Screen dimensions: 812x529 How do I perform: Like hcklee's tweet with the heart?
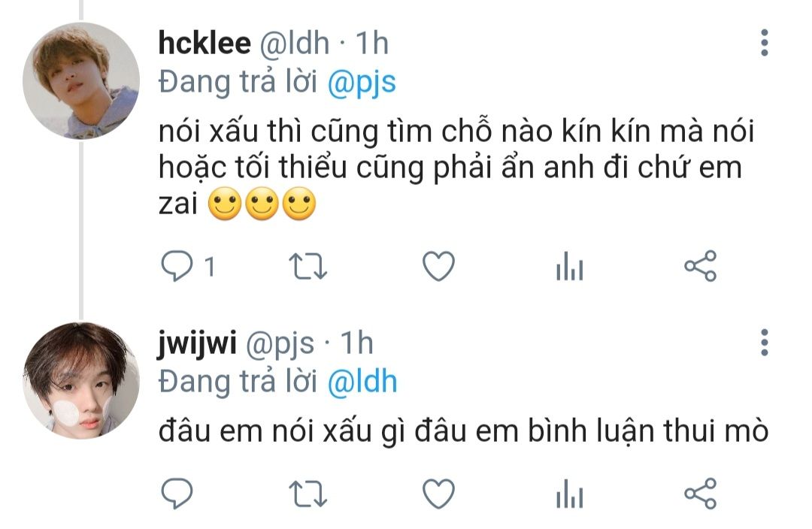[438, 266]
